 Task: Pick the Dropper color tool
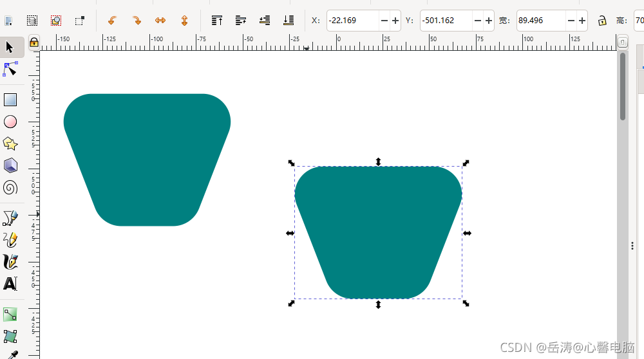tap(12, 355)
